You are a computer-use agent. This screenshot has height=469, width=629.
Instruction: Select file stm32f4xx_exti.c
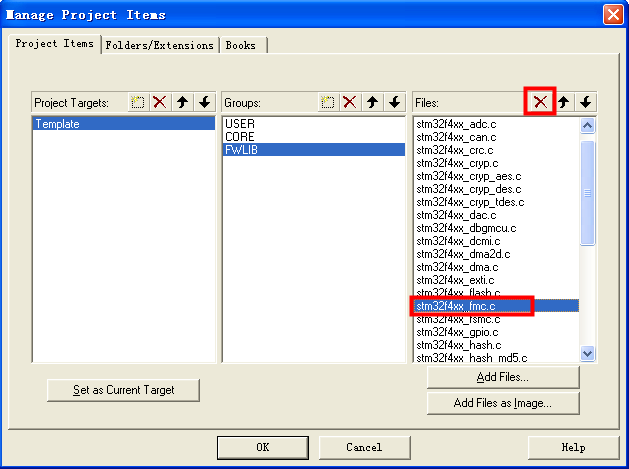pyautogui.click(x=497, y=280)
